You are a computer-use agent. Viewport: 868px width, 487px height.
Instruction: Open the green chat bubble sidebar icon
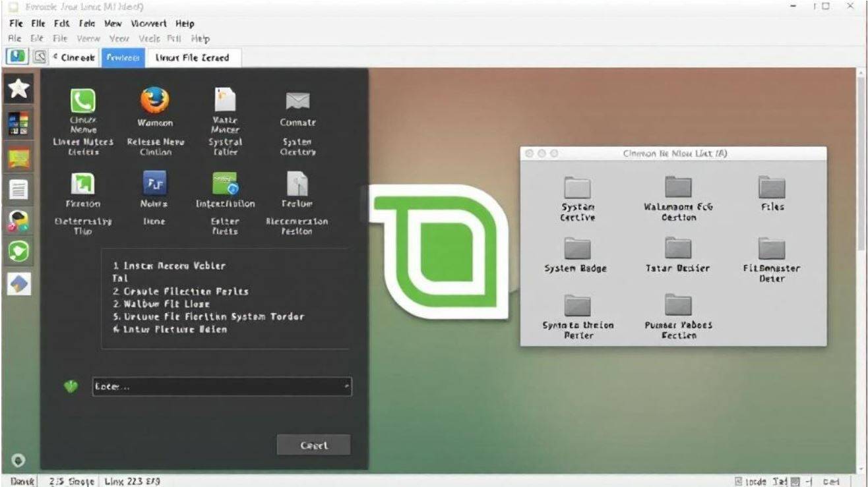click(18, 250)
